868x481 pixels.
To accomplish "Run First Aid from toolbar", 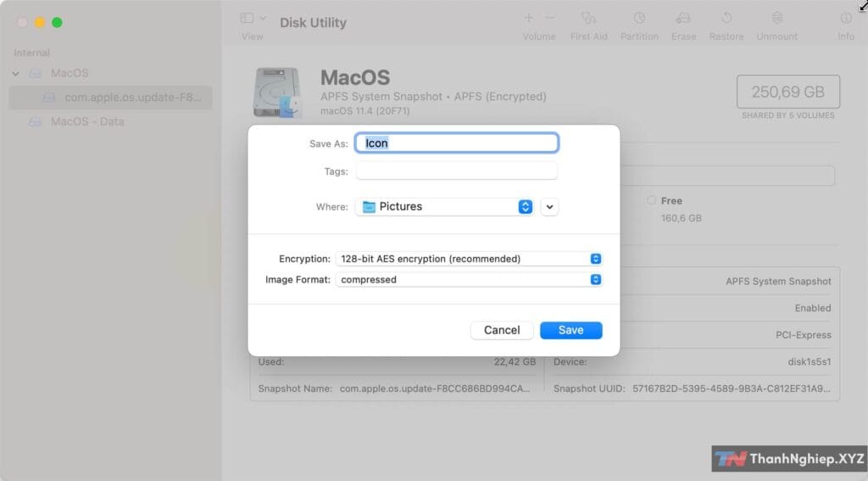I will click(x=588, y=19).
